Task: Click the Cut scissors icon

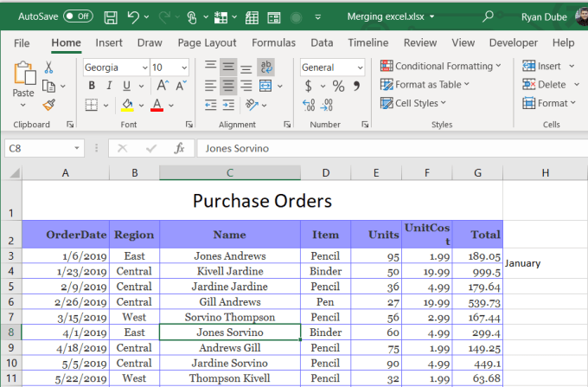Action: [49, 67]
